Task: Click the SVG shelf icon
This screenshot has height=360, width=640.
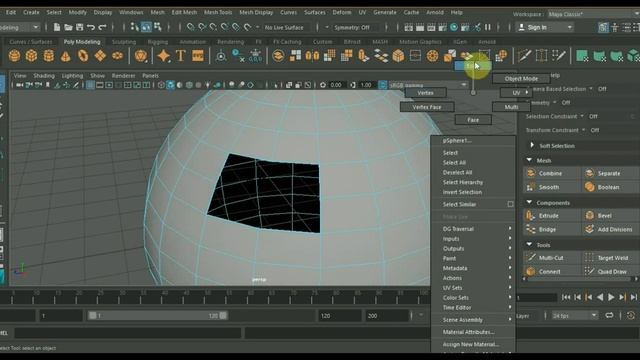Action: [198, 56]
